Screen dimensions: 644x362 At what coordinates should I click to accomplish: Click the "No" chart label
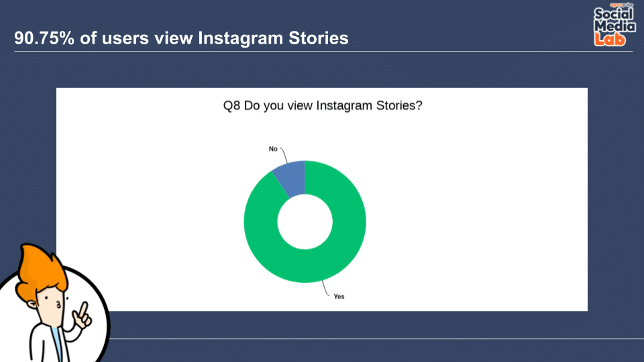pos(273,149)
